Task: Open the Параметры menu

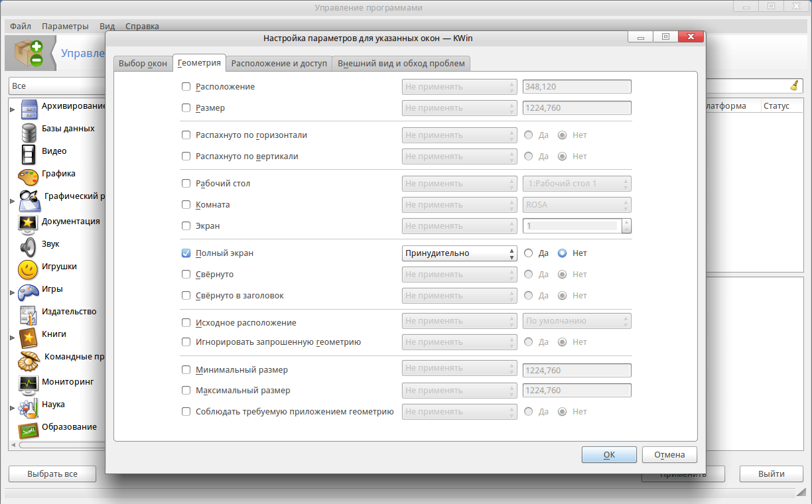Action: click(x=65, y=27)
